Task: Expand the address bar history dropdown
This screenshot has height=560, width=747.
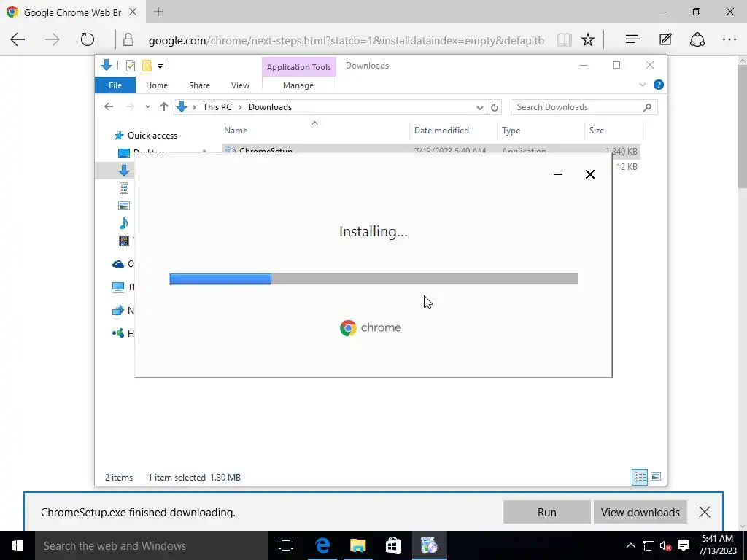Action: tap(480, 108)
